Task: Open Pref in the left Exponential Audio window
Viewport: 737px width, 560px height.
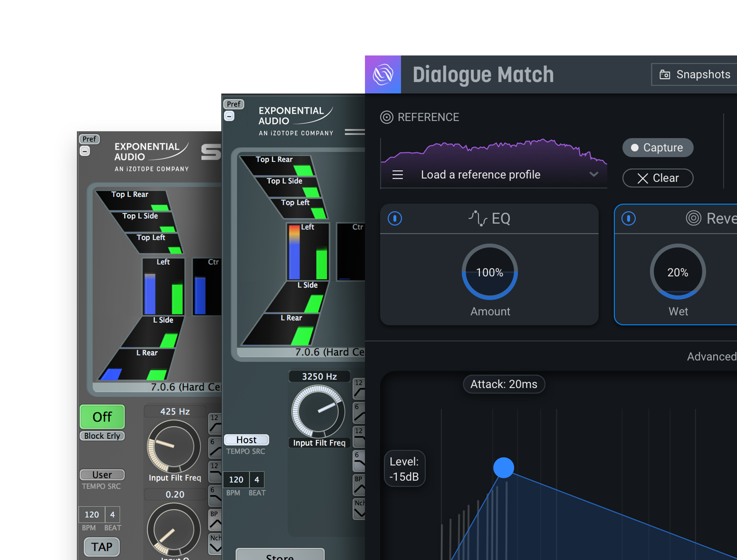Action: click(89, 139)
